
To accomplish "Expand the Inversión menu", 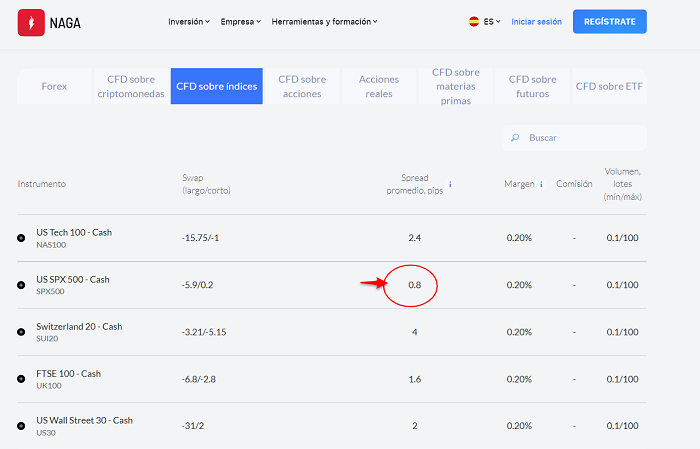I will [x=189, y=21].
